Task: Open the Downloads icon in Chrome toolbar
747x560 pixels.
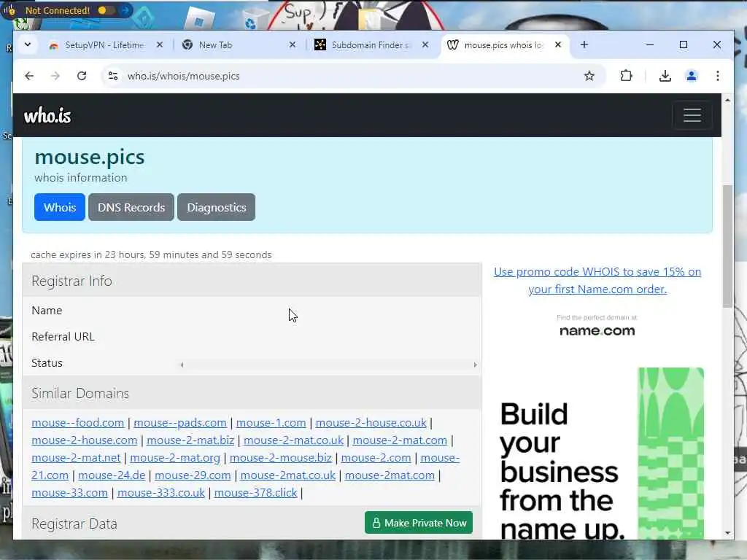Action: [665, 76]
